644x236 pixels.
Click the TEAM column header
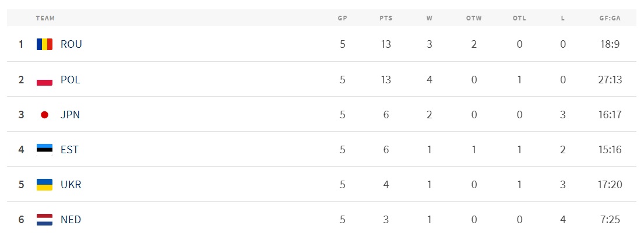45,18
